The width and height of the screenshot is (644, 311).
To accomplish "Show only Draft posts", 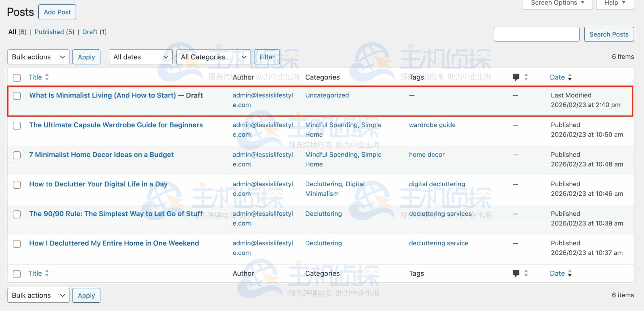I will (90, 32).
